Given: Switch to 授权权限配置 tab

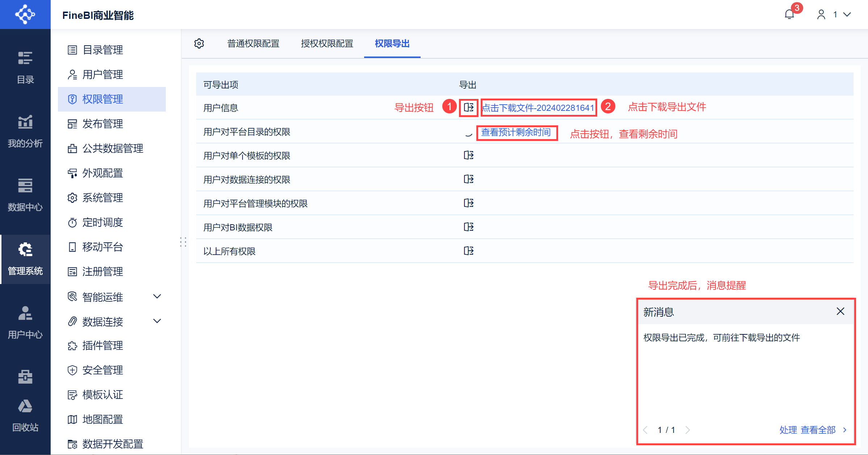Looking at the screenshot, I should pyautogui.click(x=327, y=43).
